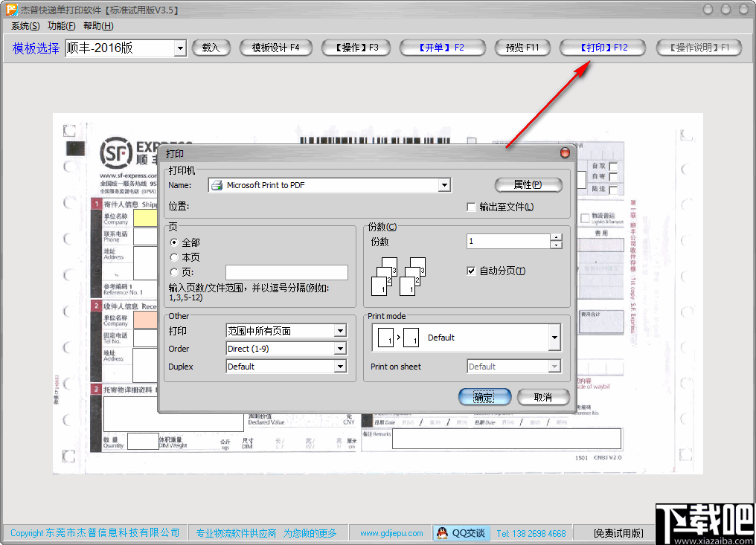This screenshot has height=545, width=756.
Task: Click the Tel: 138 2698 4668 text
Action: [x=531, y=533]
